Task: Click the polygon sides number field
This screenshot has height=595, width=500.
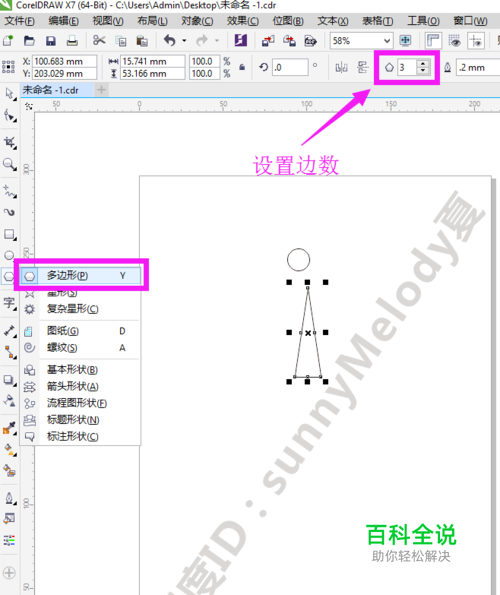Action: pyautogui.click(x=407, y=67)
